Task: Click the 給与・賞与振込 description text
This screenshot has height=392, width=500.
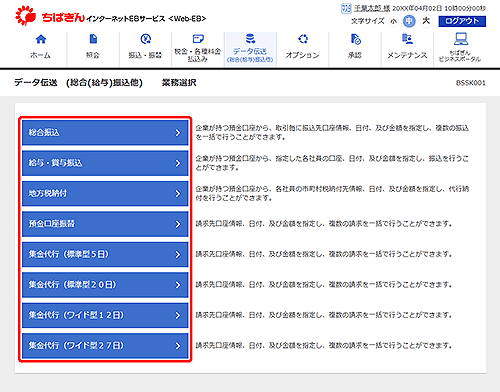Action: coord(332,163)
